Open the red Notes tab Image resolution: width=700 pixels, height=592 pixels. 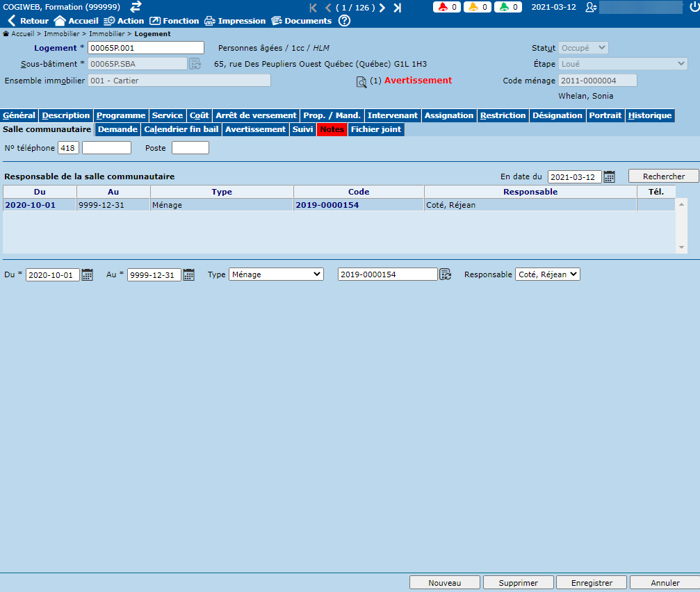click(332, 129)
